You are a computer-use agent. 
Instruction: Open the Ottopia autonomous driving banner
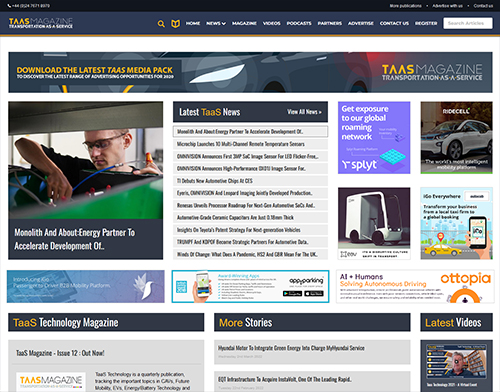[x=415, y=287]
